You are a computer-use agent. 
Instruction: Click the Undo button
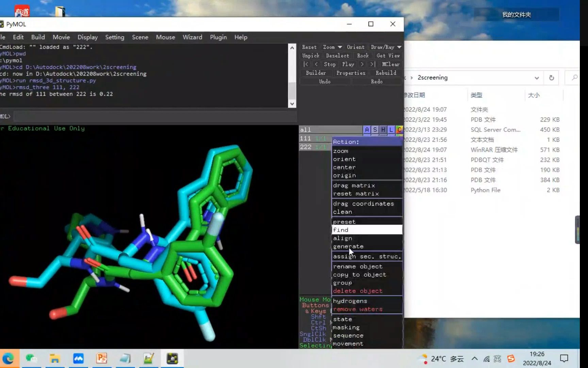coord(325,81)
